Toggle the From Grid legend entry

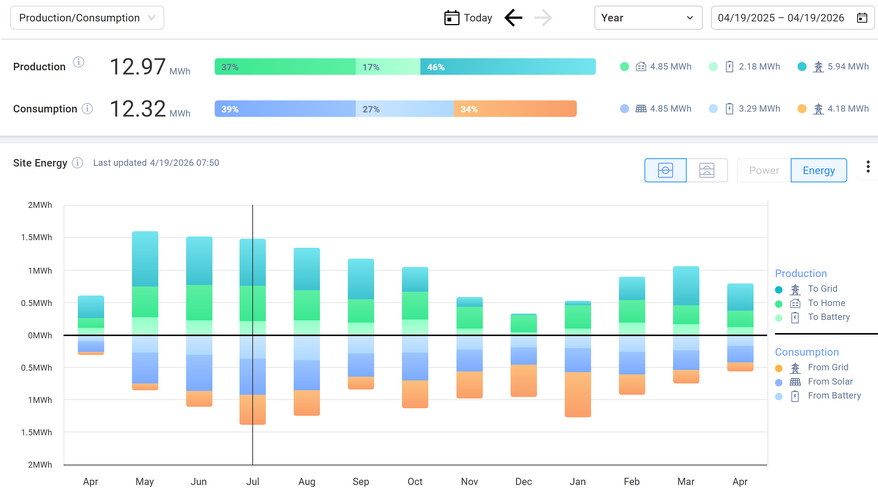[828, 368]
